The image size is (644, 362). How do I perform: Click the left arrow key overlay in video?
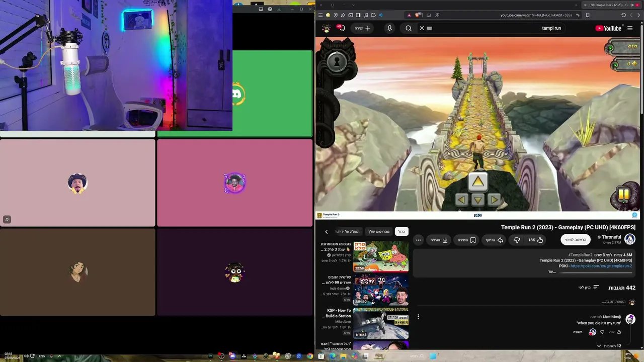tap(461, 200)
